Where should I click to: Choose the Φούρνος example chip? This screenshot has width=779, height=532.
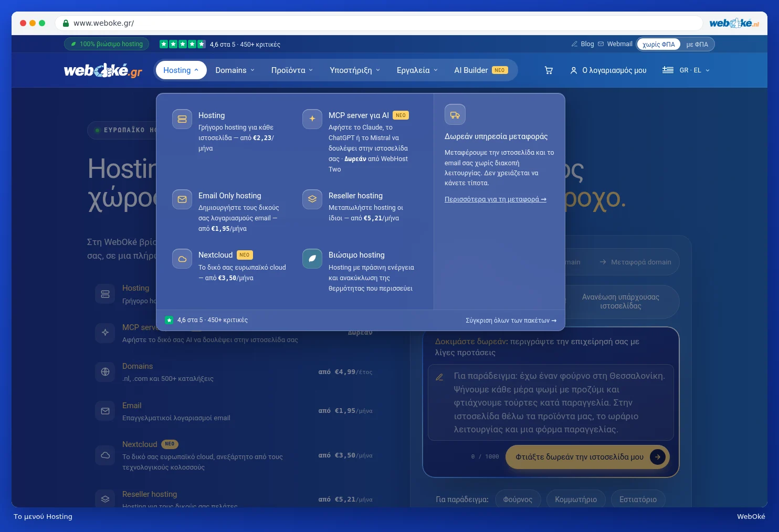click(518, 499)
